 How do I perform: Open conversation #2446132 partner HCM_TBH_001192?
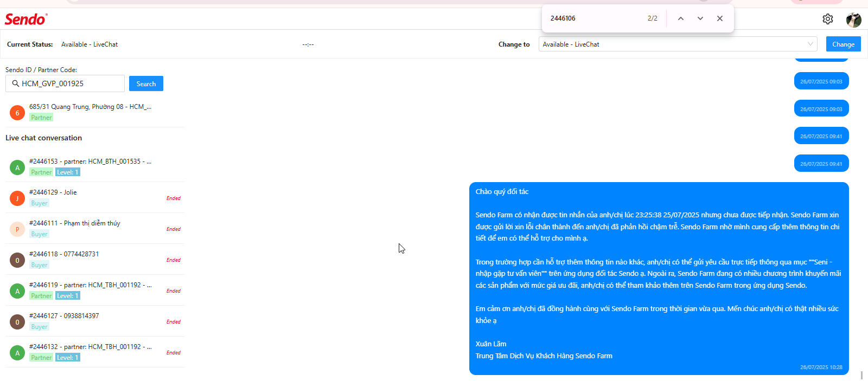coord(95,352)
